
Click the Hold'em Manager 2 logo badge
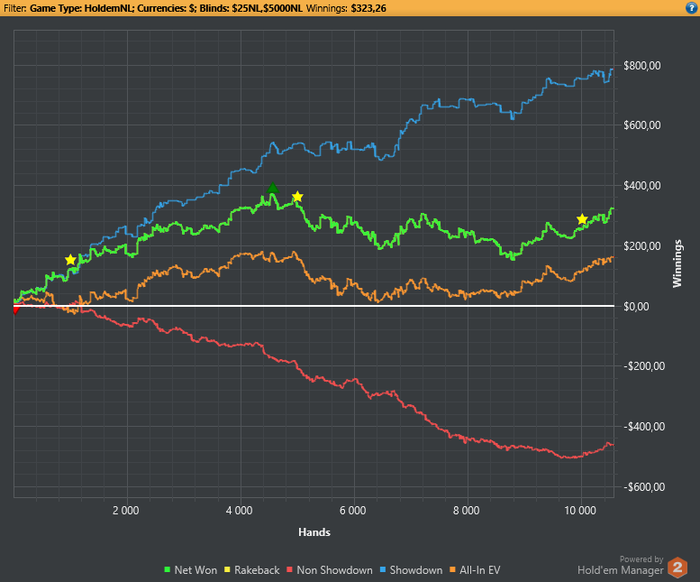[x=678, y=568]
